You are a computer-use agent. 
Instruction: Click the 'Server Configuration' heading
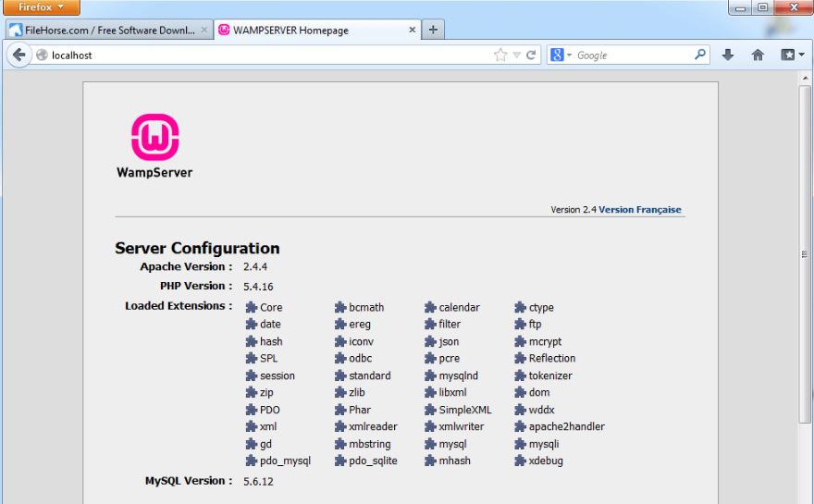[197, 248]
